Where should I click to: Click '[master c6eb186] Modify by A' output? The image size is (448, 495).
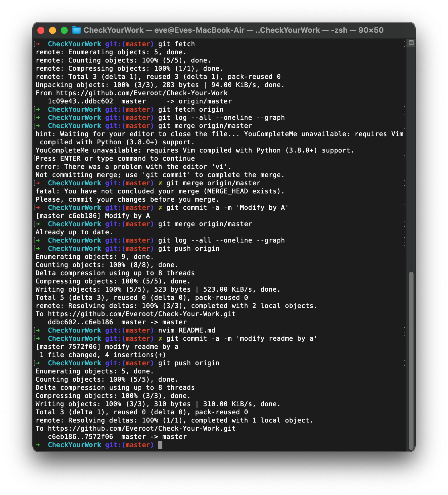tap(93, 216)
